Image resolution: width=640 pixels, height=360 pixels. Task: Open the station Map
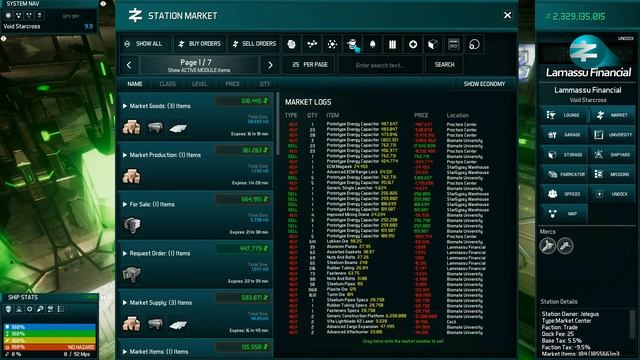click(563, 213)
